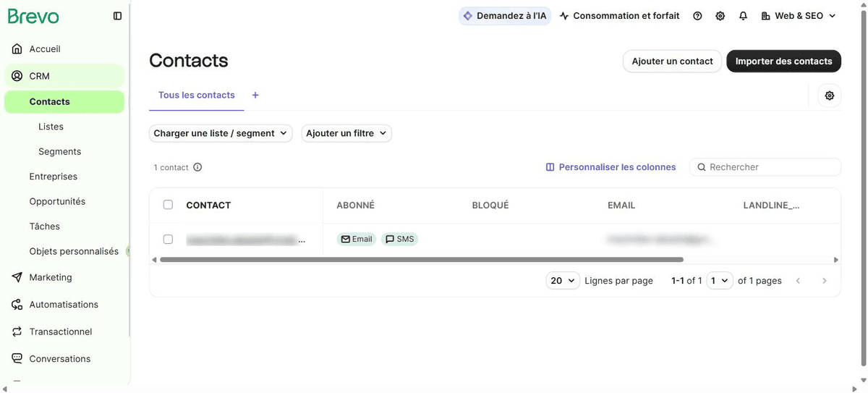The image size is (868, 393).
Task: Go to the next page arrow
Action: (x=824, y=281)
